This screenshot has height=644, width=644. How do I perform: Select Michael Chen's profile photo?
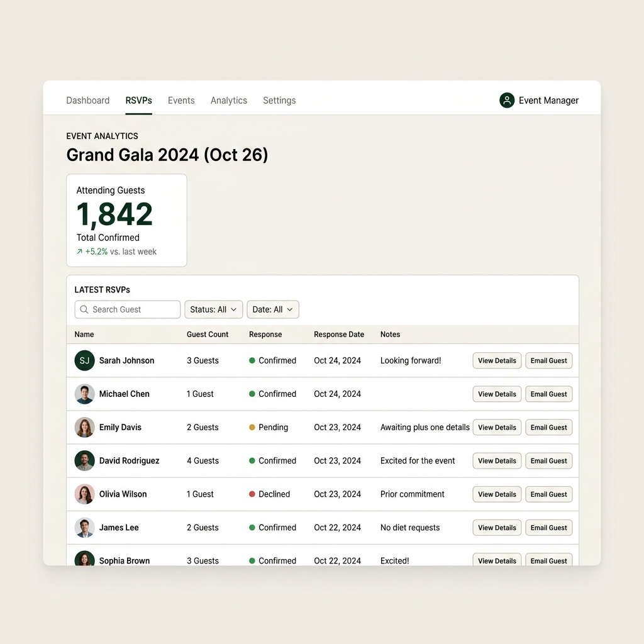click(84, 394)
